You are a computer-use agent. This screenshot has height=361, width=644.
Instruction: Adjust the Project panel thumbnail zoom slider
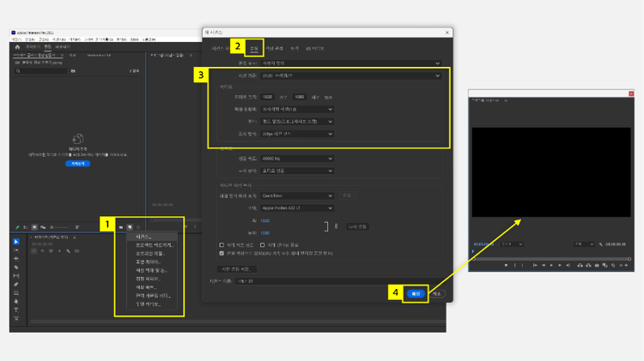tap(59, 227)
